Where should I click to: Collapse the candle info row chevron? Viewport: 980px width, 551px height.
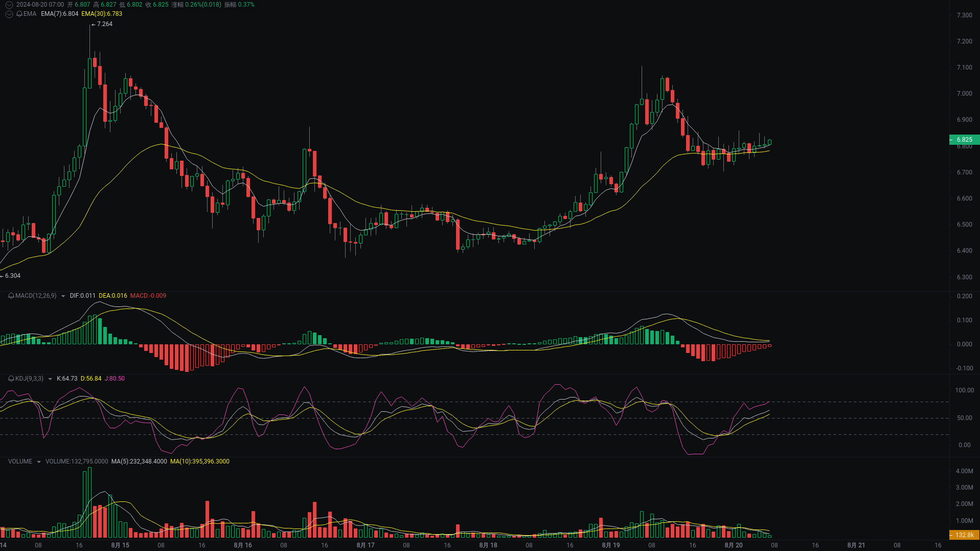tap(9, 5)
